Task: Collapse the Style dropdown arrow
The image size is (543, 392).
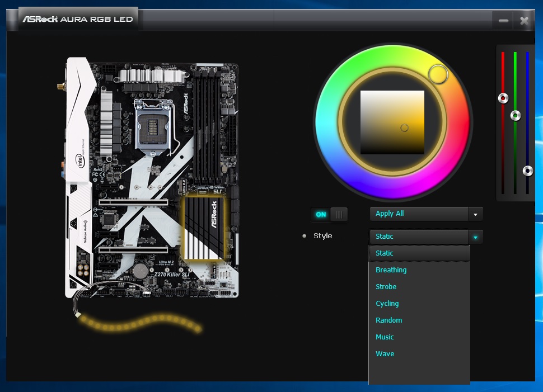Action: coord(475,237)
